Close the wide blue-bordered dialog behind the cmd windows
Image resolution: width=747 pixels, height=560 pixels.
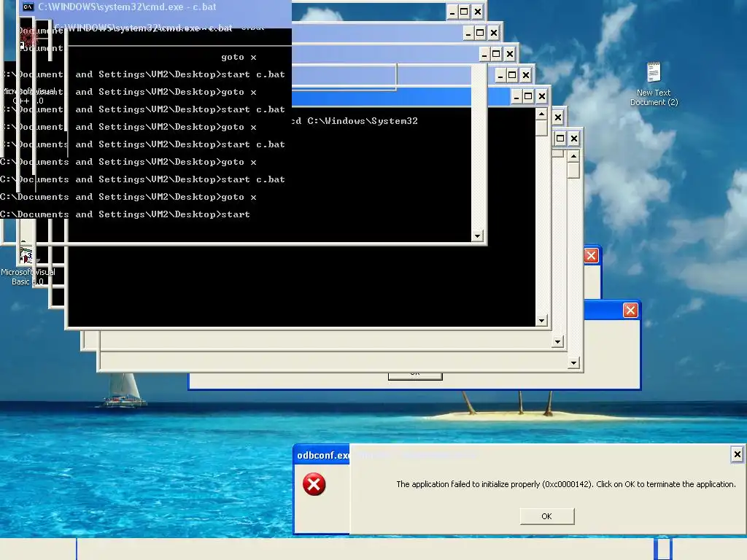pyautogui.click(x=630, y=311)
